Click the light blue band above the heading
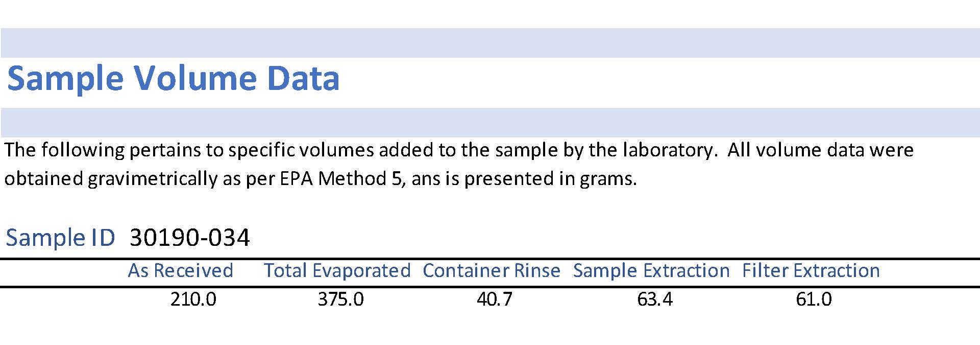980x345 pixels. [490, 43]
